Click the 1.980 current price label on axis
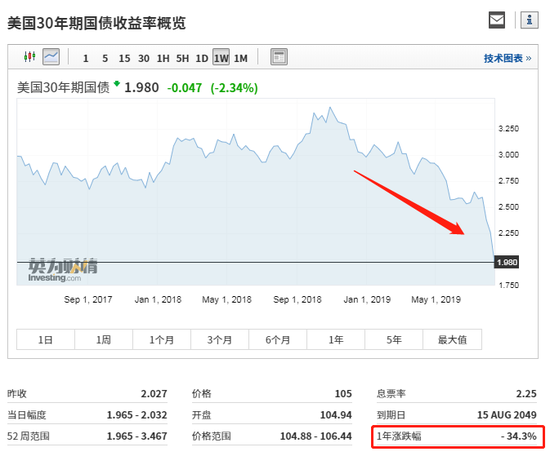 (x=507, y=262)
